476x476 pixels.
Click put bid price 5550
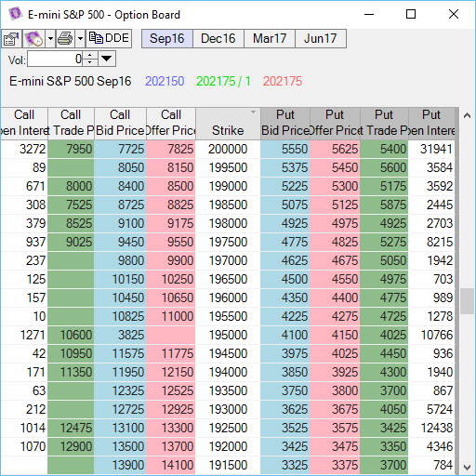pos(285,150)
